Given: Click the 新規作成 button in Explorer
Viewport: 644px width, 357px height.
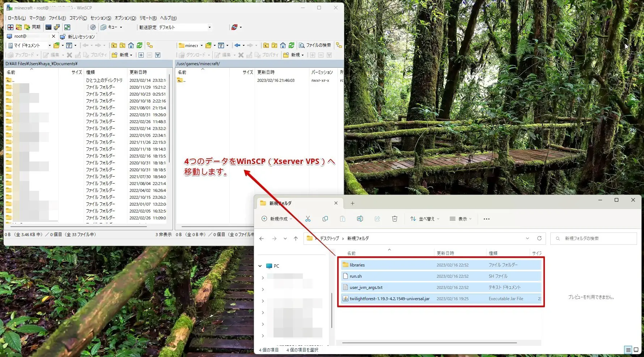Looking at the screenshot, I should 276,219.
